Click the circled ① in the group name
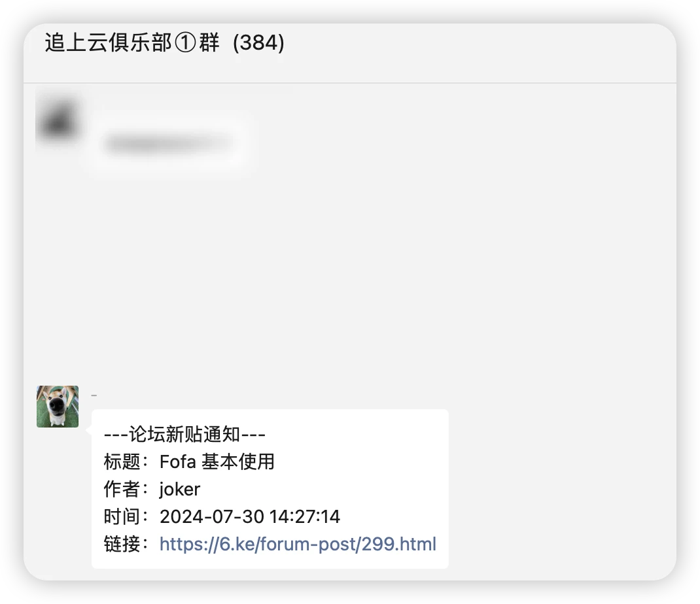 pyautogui.click(x=185, y=43)
